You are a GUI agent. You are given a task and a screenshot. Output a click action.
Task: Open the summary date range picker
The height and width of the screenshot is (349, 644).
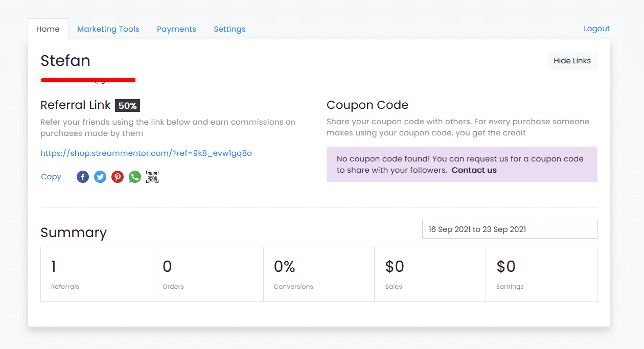(510, 229)
